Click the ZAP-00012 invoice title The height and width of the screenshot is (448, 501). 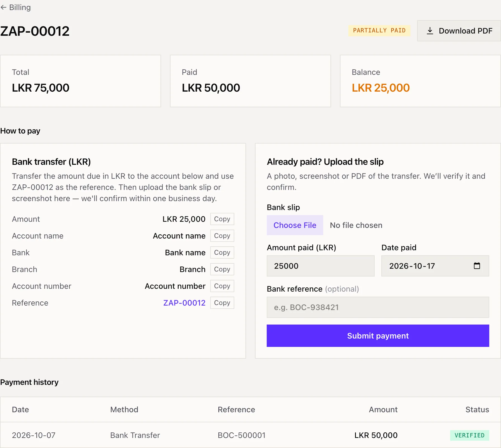pyautogui.click(x=35, y=31)
